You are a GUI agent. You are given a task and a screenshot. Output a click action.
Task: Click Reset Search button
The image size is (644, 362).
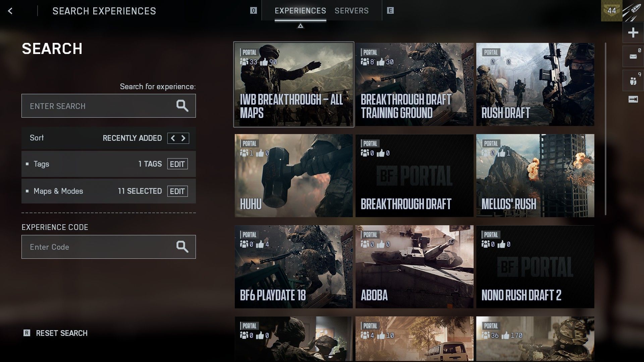61,333
